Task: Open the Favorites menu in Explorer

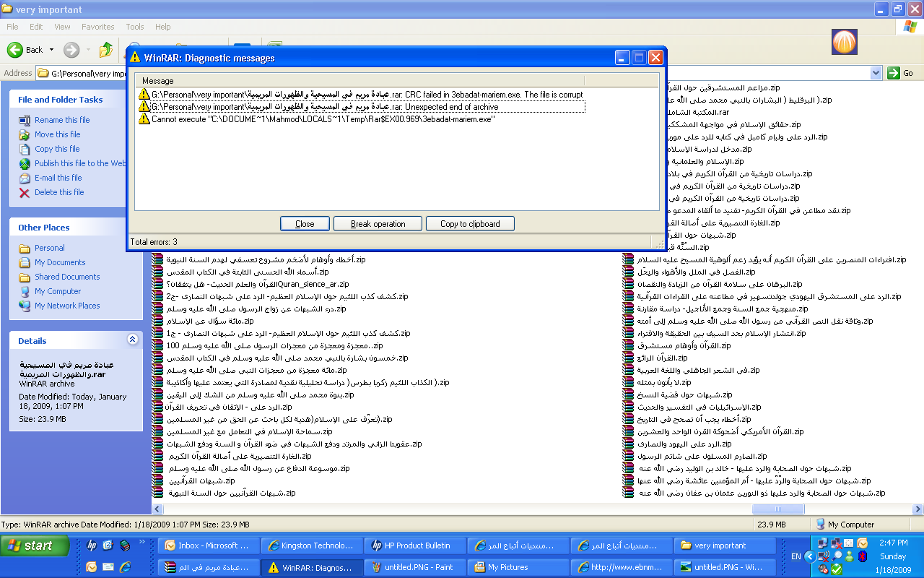Action: click(x=97, y=27)
